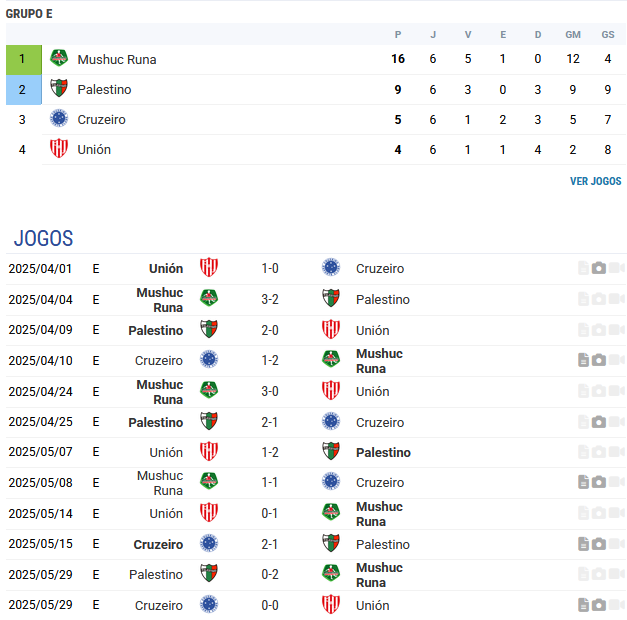Open the 2-0 Palestino vs Unión result
Image resolution: width=627 pixels, height=620 pixels.
[x=270, y=330]
